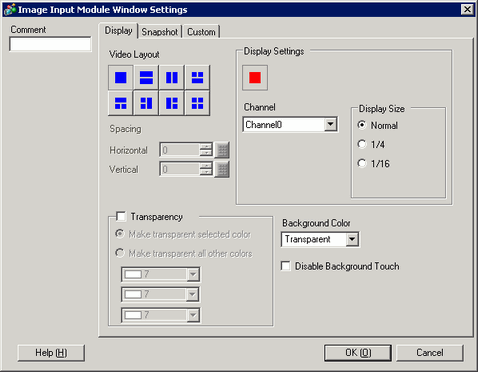Select the four-pane grid video layout
Viewport: 478px width, 372px height.
click(x=197, y=103)
